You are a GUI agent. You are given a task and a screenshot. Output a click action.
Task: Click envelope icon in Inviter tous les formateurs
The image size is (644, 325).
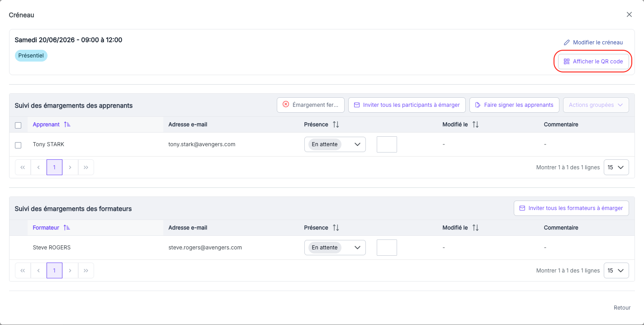[x=522, y=208]
